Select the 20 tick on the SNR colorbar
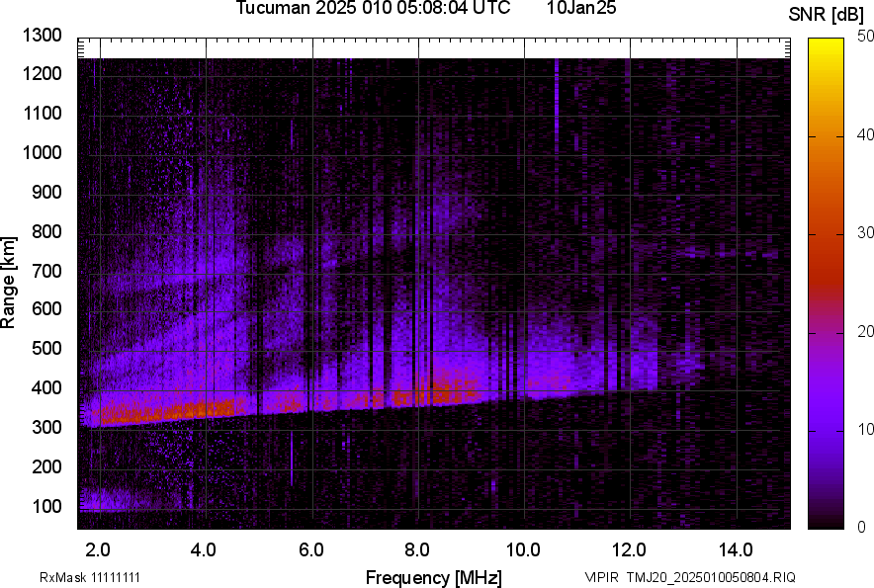This screenshot has width=874, height=588. (866, 331)
